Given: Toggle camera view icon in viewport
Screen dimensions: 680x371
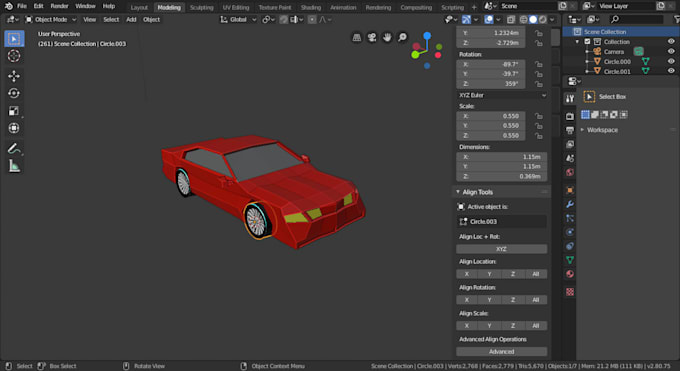Looking at the screenshot, I should pos(372,38).
